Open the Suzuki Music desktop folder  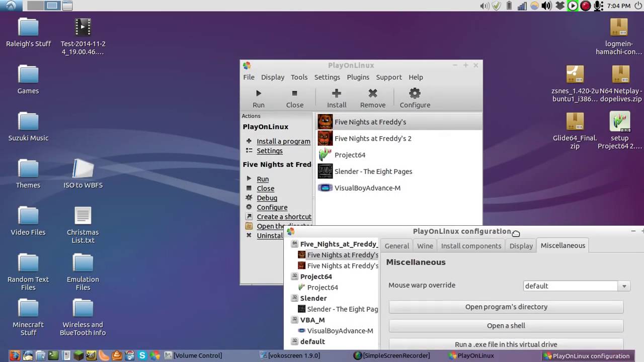[x=28, y=127]
